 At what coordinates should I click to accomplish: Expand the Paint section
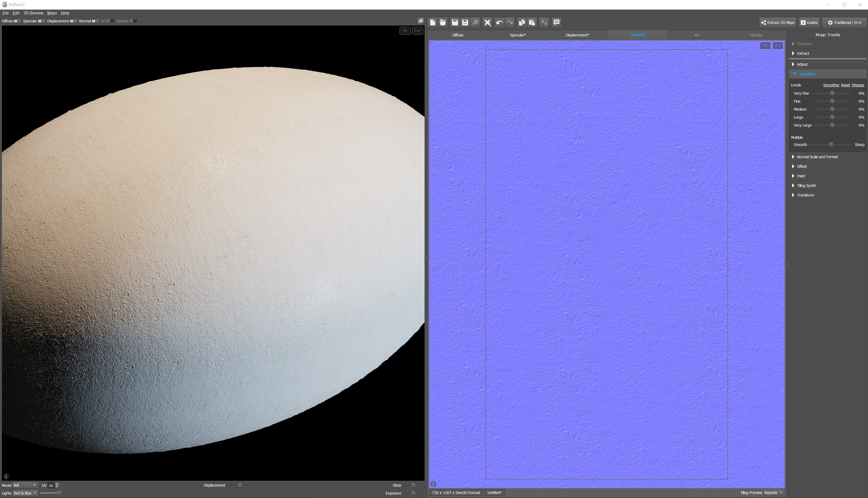coord(828,176)
